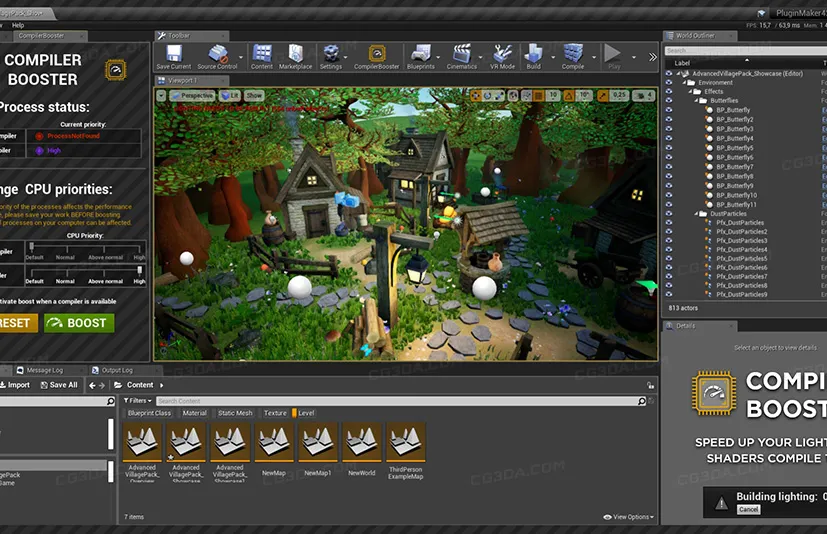827x534 pixels.
Task: Toggle visibility of Pfx_DustParticles5
Action: coord(669,259)
